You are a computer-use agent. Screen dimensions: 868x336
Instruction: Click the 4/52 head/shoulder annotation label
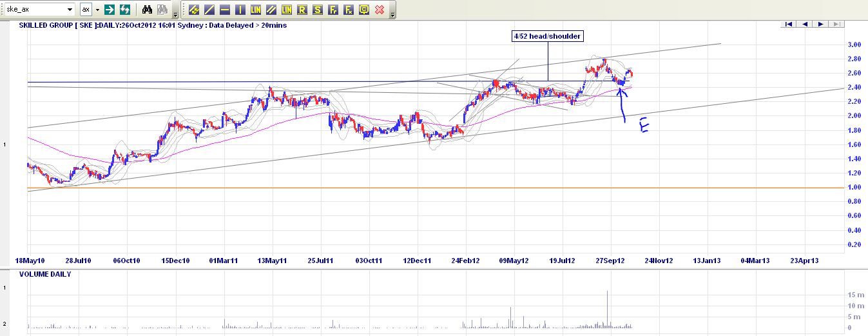pyautogui.click(x=547, y=37)
